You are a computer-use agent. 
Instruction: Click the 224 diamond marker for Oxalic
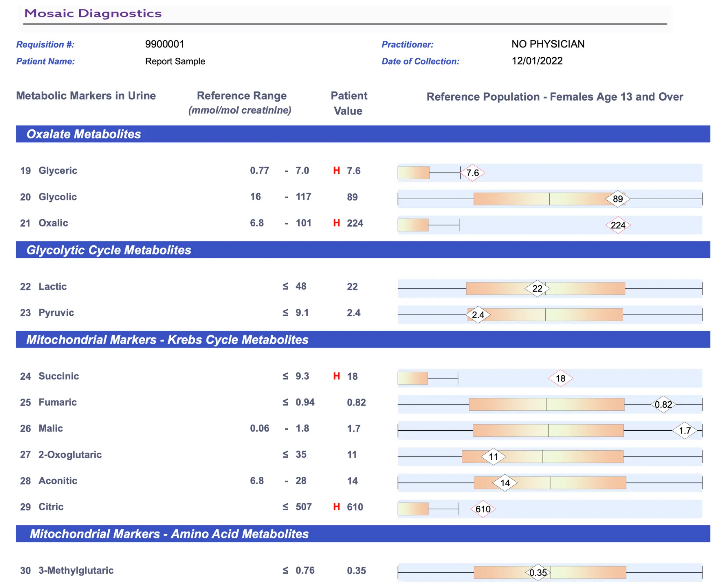(618, 225)
